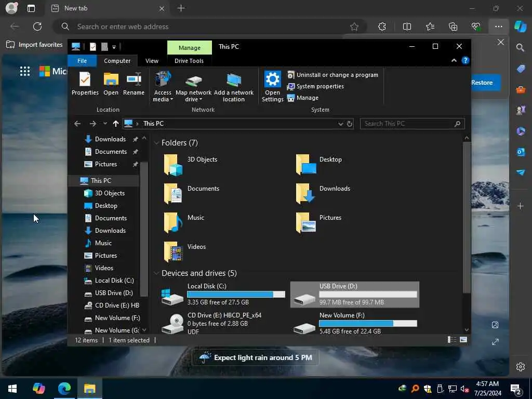The image size is (532, 399).
Task: Open Explorer help question mark icon
Action: pyautogui.click(x=465, y=60)
